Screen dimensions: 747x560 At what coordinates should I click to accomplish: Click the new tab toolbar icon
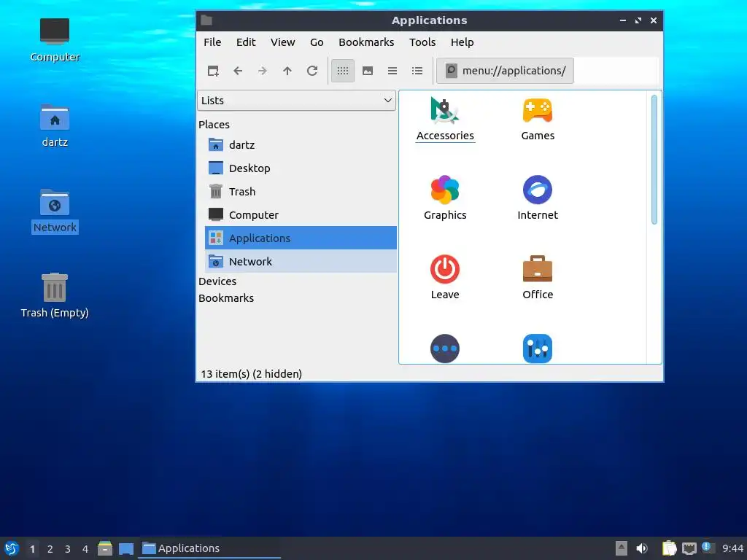coord(213,71)
